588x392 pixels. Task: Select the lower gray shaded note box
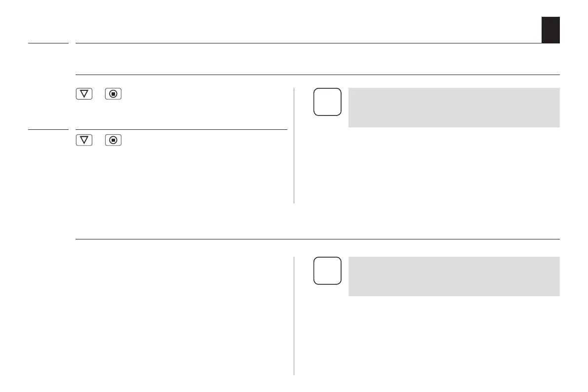click(x=454, y=276)
